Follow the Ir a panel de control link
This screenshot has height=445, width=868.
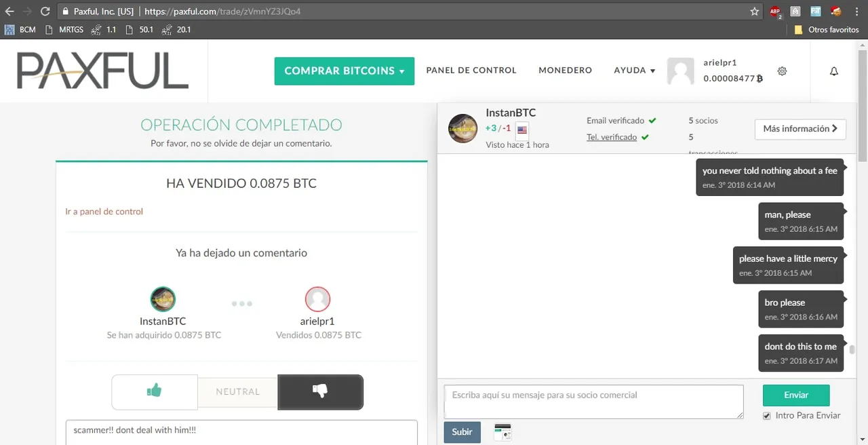(x=104, y=212)
